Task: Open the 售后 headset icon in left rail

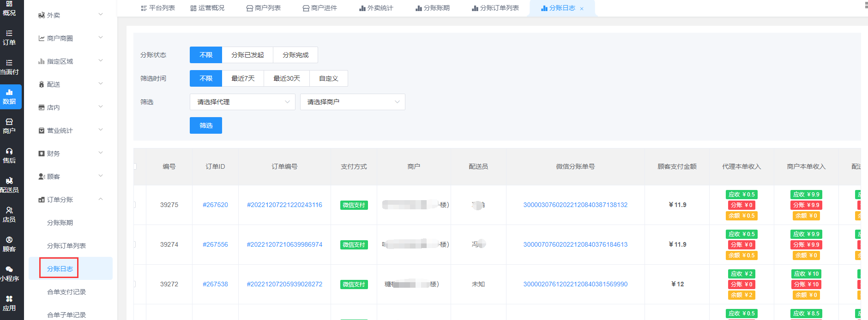Action: 9,151
